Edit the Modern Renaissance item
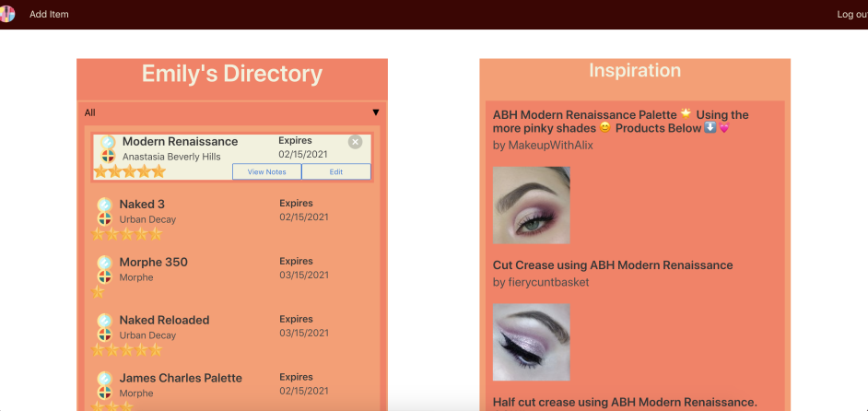The height and width of the screenshot is (411, 868). coord(336,171)
